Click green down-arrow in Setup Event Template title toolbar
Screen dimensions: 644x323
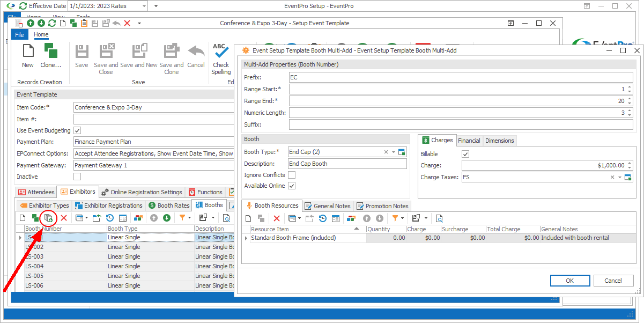(x=41, y=24)
